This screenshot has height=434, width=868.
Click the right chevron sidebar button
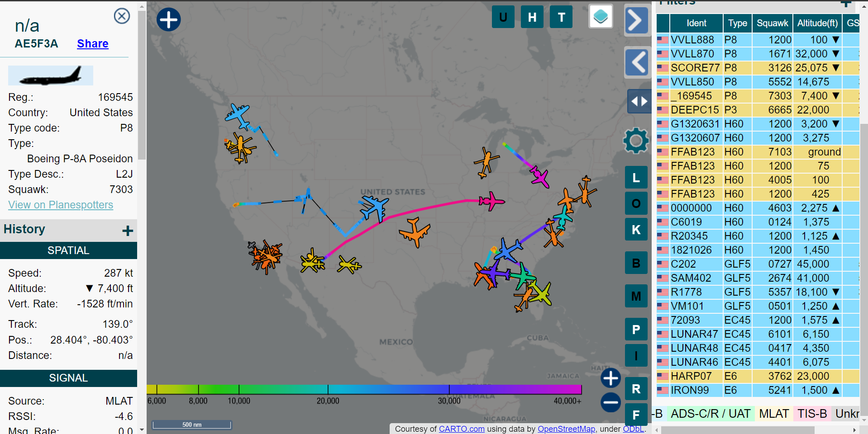point(636,20)
